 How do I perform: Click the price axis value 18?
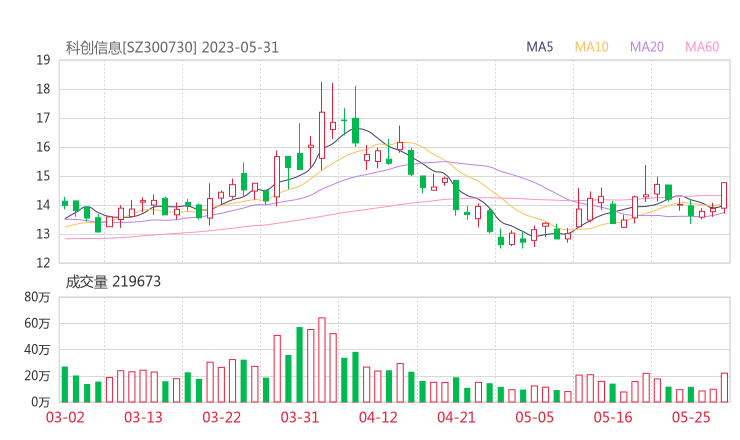[x=43, y=89]
